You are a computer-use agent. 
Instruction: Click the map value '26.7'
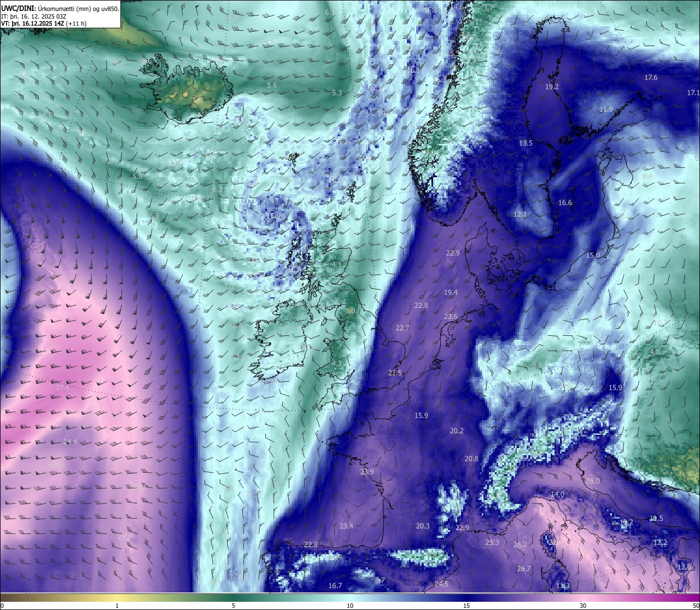524,568
